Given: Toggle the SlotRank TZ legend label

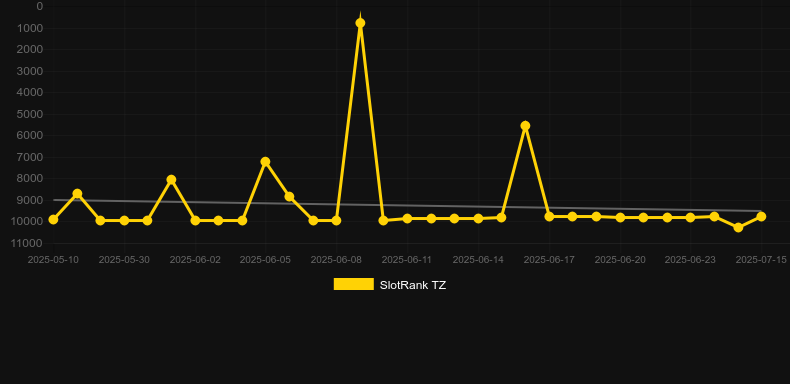Looking at the screenshot, I should point(413,285).
